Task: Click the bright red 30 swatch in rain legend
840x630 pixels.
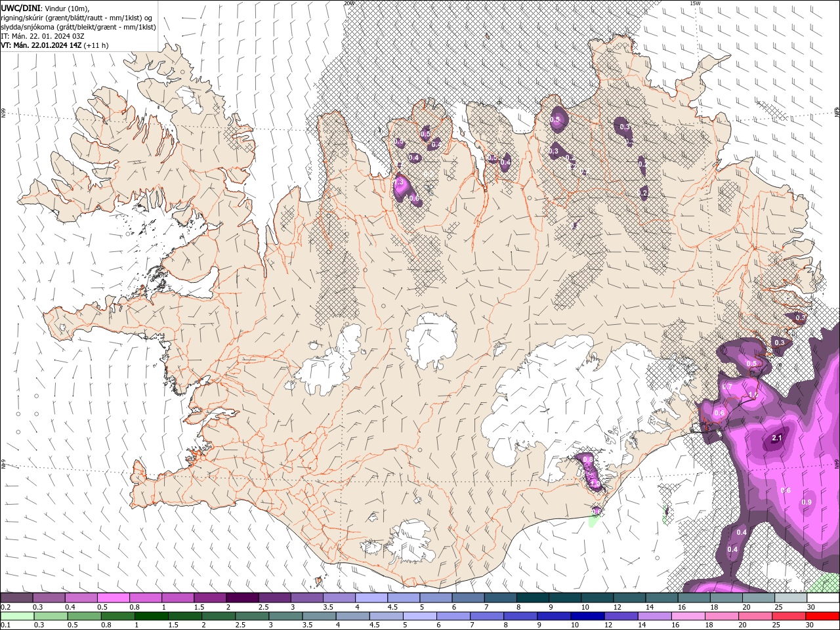Action: point(823,616)
